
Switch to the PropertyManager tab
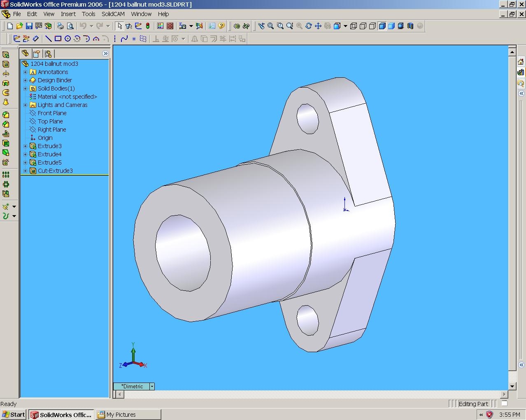(37, 53)
